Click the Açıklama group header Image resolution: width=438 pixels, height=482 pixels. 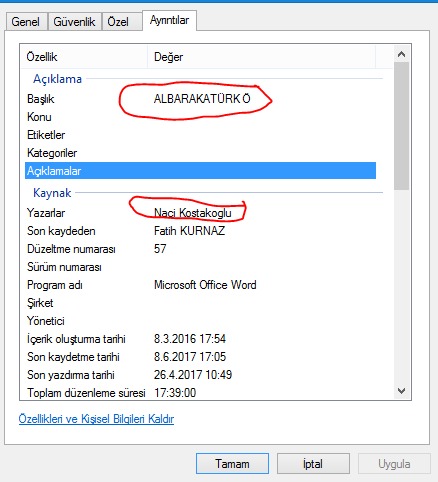pyautogui.click(x=57, y=79)
